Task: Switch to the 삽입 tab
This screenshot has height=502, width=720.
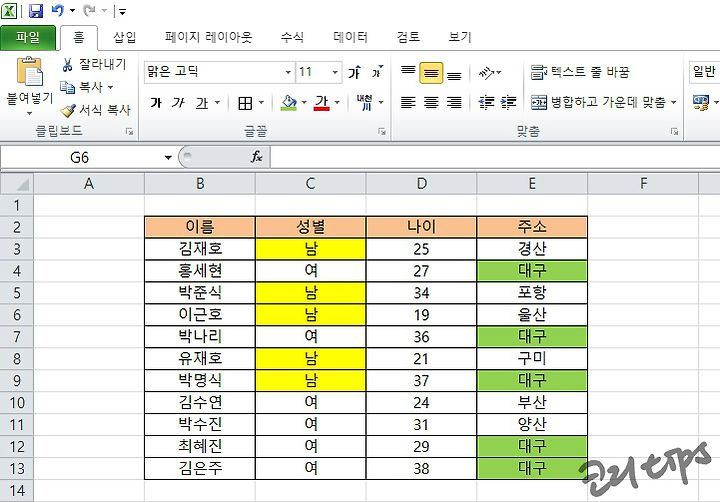Action: tap(124, 37)
